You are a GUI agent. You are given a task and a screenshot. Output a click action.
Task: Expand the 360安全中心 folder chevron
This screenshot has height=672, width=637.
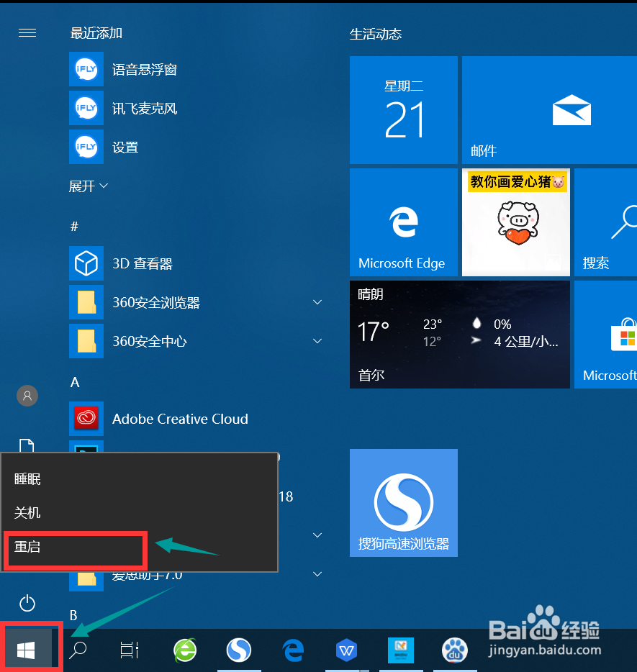pos(317,341)
